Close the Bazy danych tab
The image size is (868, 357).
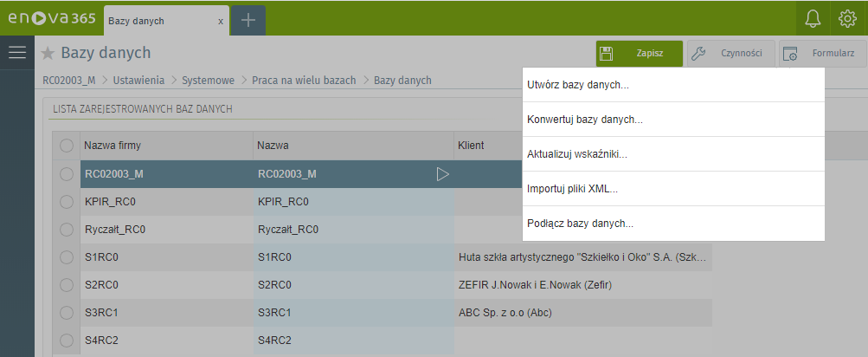click(x=221, y=21)
